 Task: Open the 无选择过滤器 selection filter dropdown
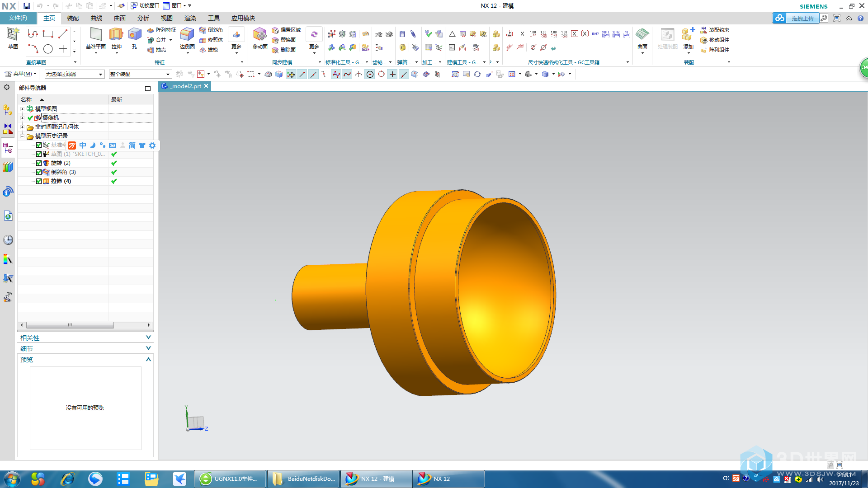tap(75, 74)
